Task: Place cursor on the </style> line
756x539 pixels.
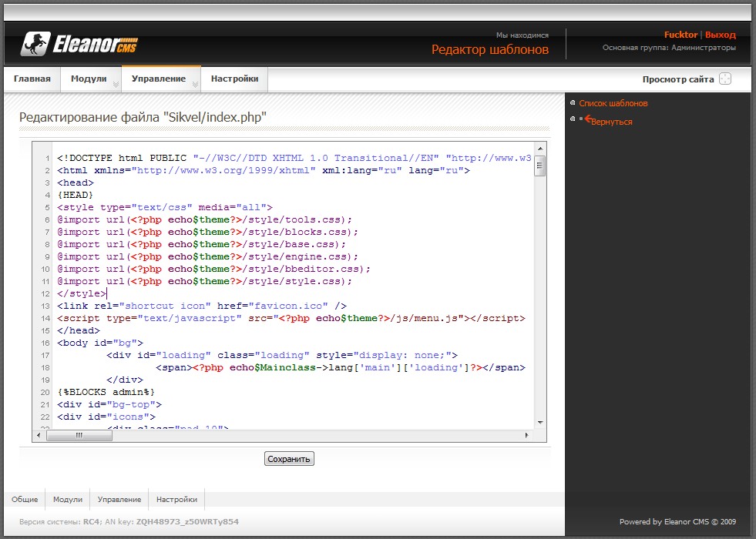Action: click(x=82, y=293)
